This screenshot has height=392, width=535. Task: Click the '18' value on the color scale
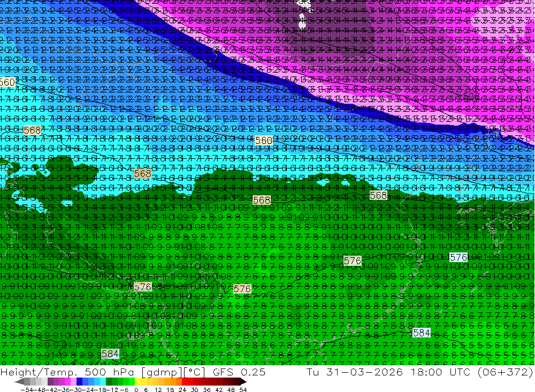[x=170, y=390]
